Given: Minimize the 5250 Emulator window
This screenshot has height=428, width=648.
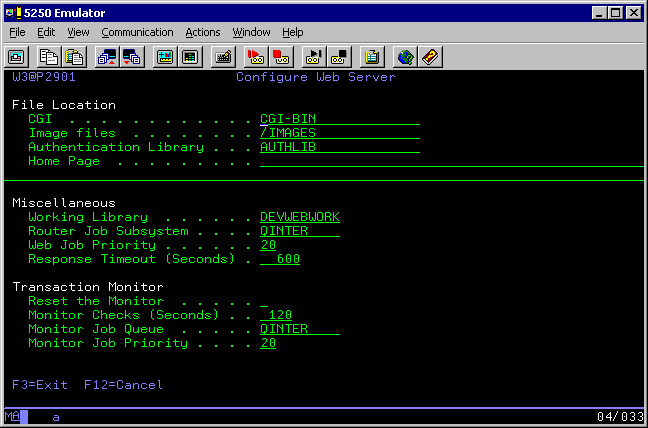Looking at the screenshot, I should [x=599, y=13].
